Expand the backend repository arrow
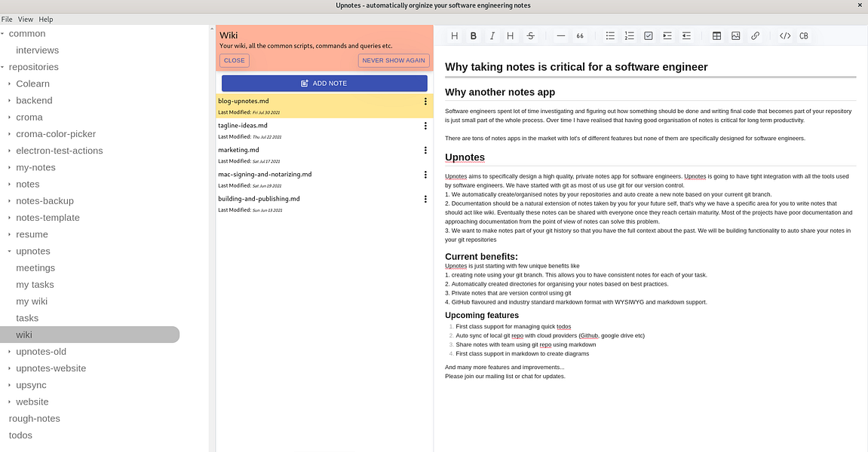This screenshot has width=868, height=452. (x=9, y=101)
